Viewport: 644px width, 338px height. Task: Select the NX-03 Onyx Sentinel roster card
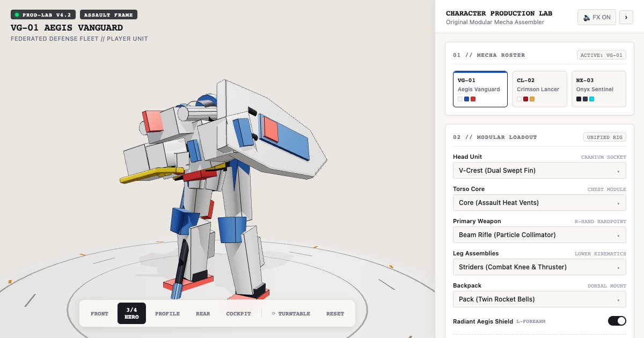tap(598, 89)
